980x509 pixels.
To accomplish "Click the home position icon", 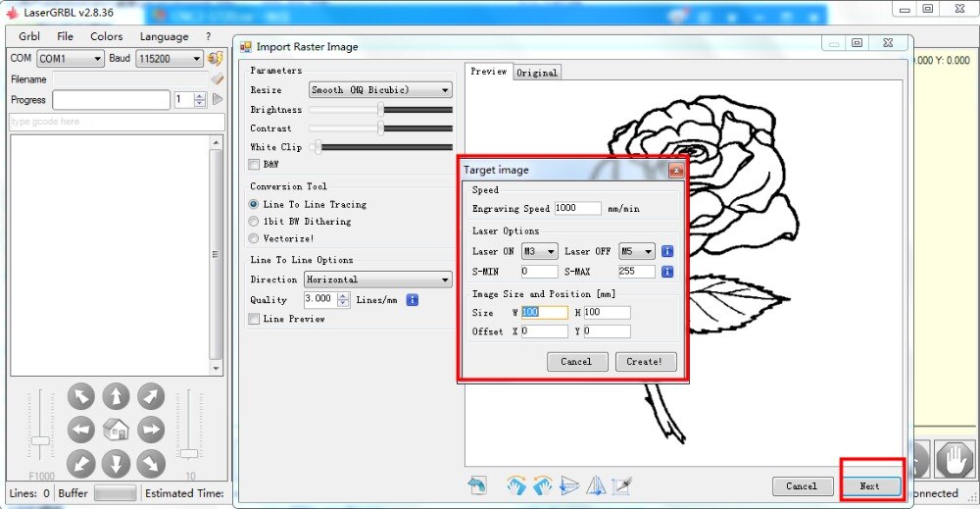I will point(116,430).
